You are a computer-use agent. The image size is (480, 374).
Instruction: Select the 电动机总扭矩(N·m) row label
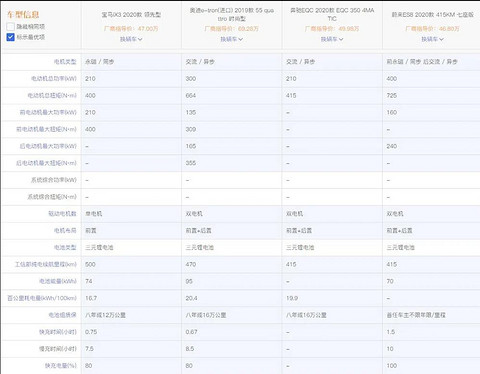(x=52, y=96)
